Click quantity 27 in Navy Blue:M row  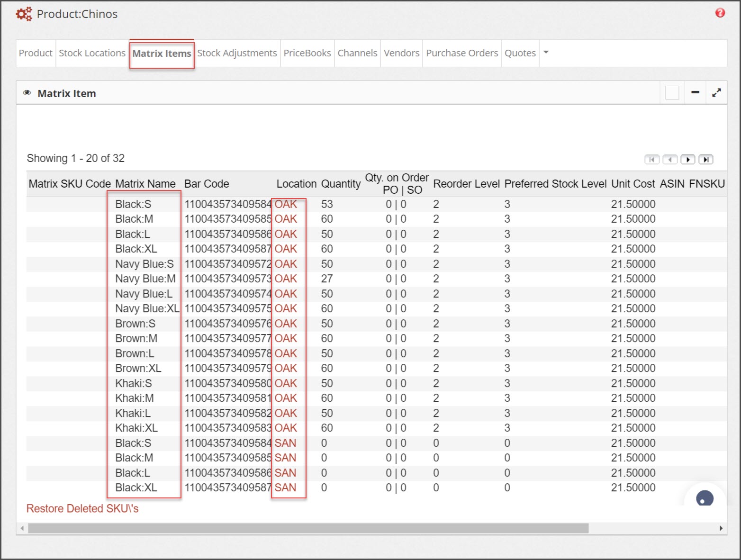pyautogui.click(x=327, y=279)
